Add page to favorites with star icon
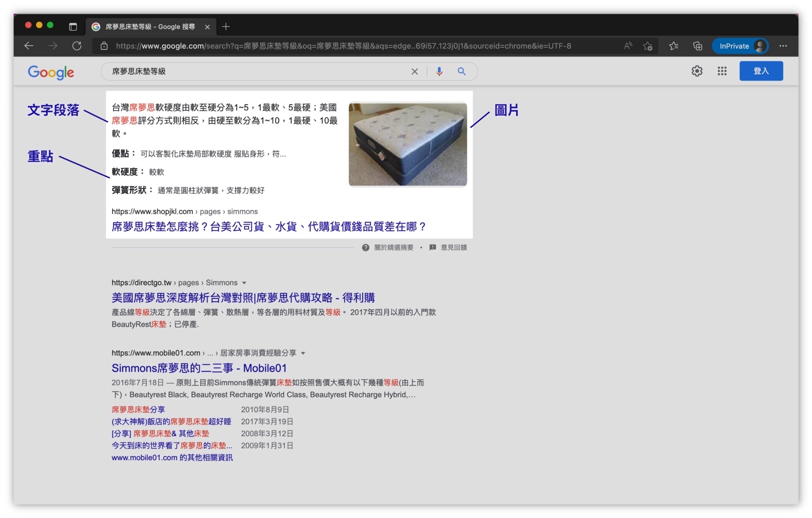 648,46
